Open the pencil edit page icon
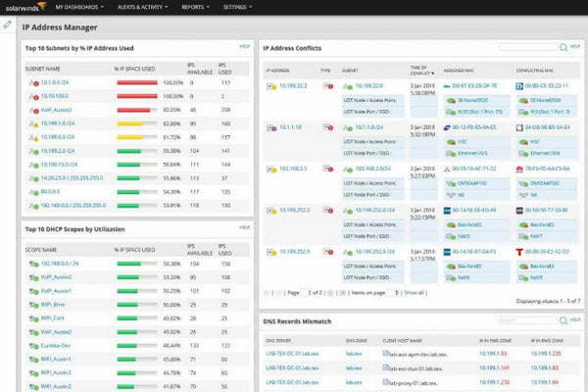 7,24
